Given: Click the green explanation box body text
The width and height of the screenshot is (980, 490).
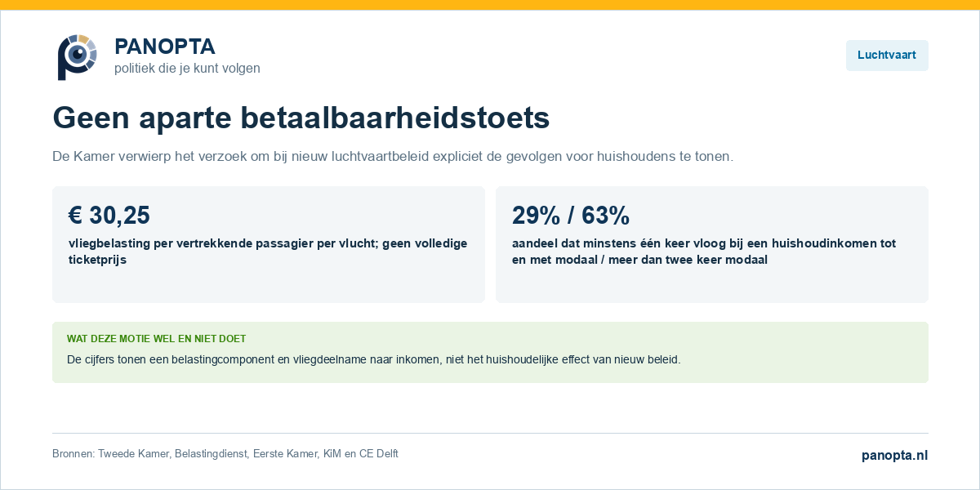Looking at the screenshot, I should 373,359.
